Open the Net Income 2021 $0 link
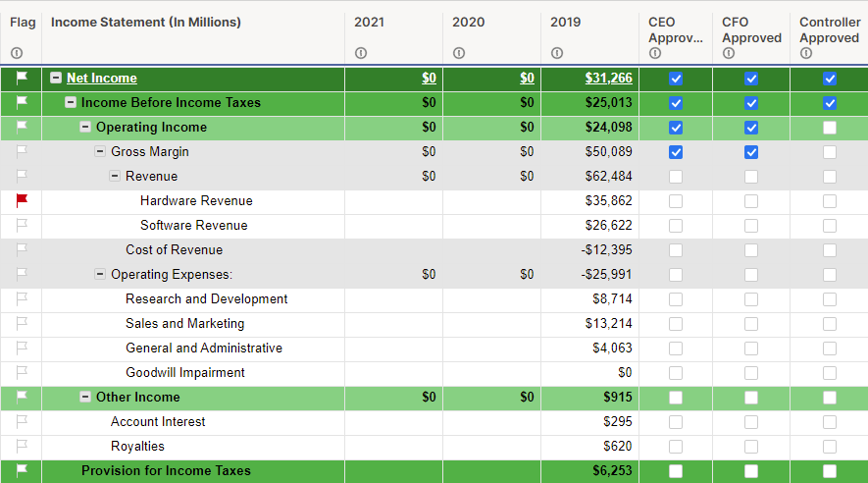This screenshot has width=868, height=483. click(x=429, y=79)
